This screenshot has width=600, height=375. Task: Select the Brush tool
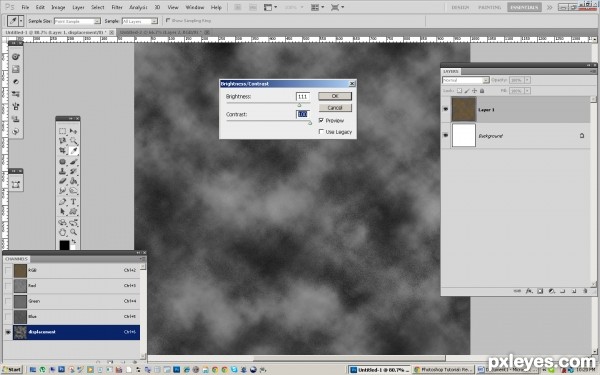point(73,161)
